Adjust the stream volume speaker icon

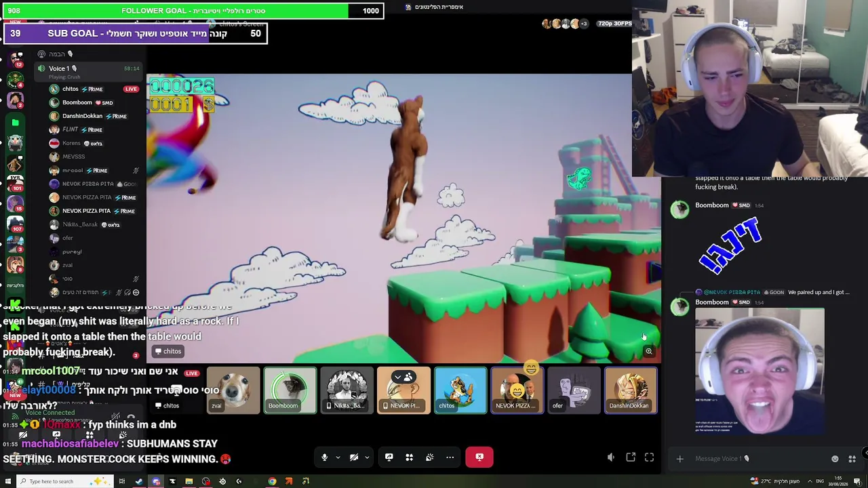[610, 458]
